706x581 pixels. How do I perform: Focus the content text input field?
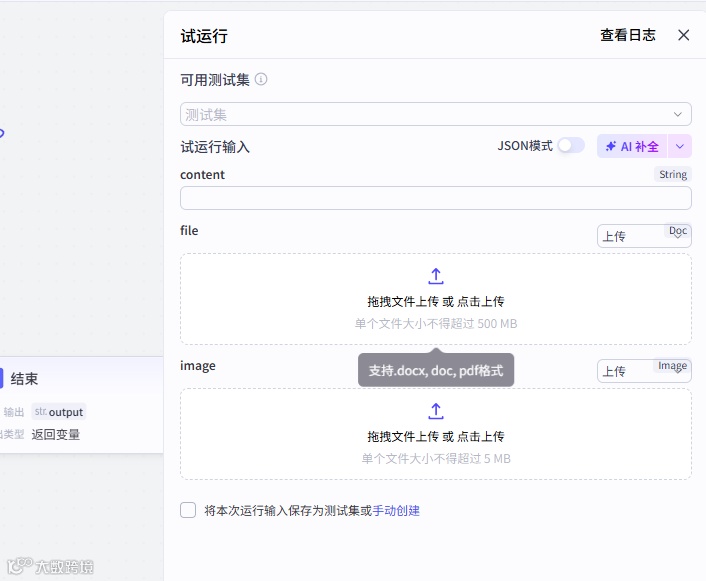pos(435,198)
